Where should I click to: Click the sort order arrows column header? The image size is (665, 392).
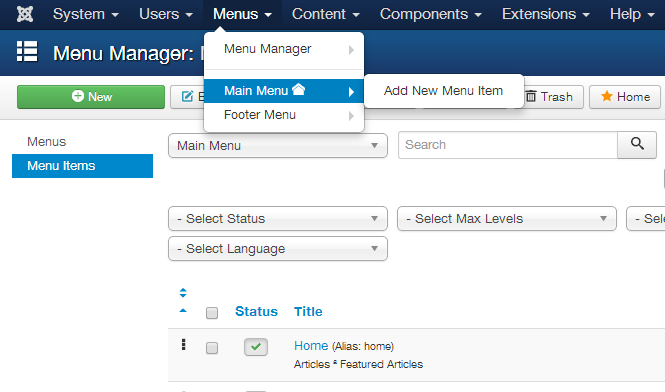(183, 293)
